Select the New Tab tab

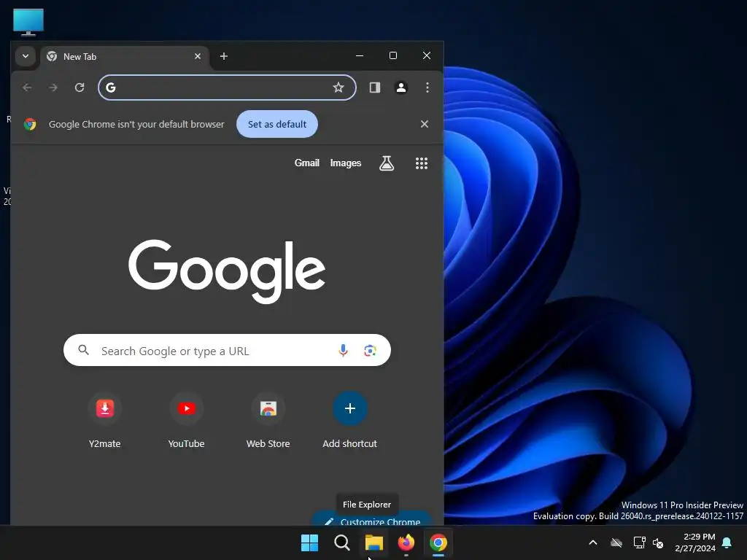[x=125, y=57]
